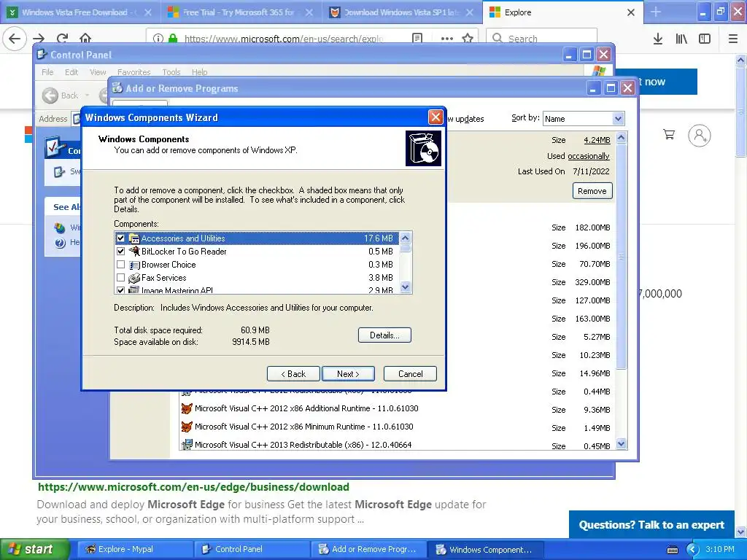747x560 pixels.
Task: Click the wizard Back button
Action: pos(293,374)
